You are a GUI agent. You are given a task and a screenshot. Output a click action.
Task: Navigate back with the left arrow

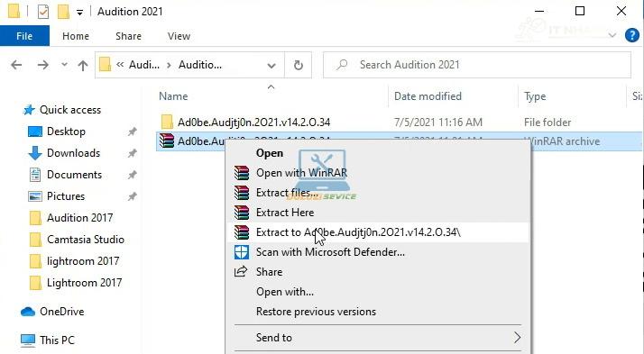(x=16, y=65)
